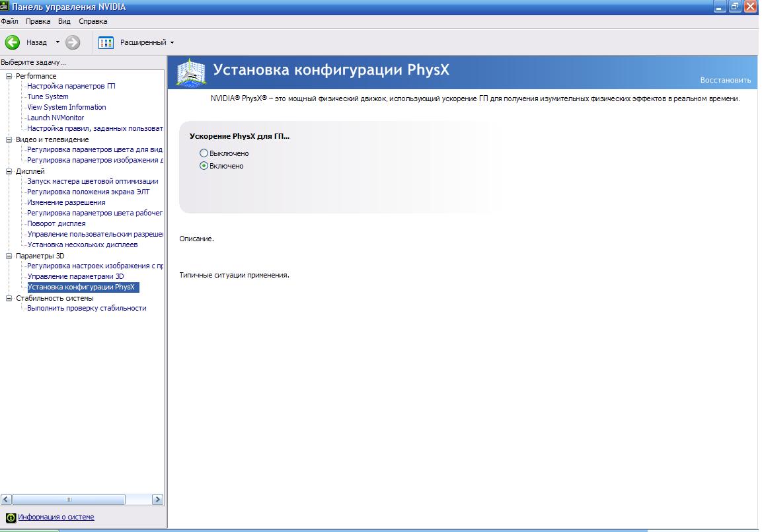
Task: Click the sidebar horizontal scrollbar right arrow
Action: pos(157,500)
